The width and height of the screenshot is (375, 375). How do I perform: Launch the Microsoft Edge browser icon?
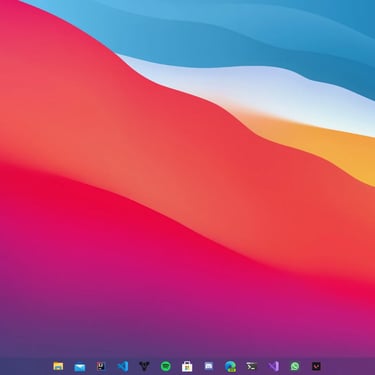pos(230,366)
